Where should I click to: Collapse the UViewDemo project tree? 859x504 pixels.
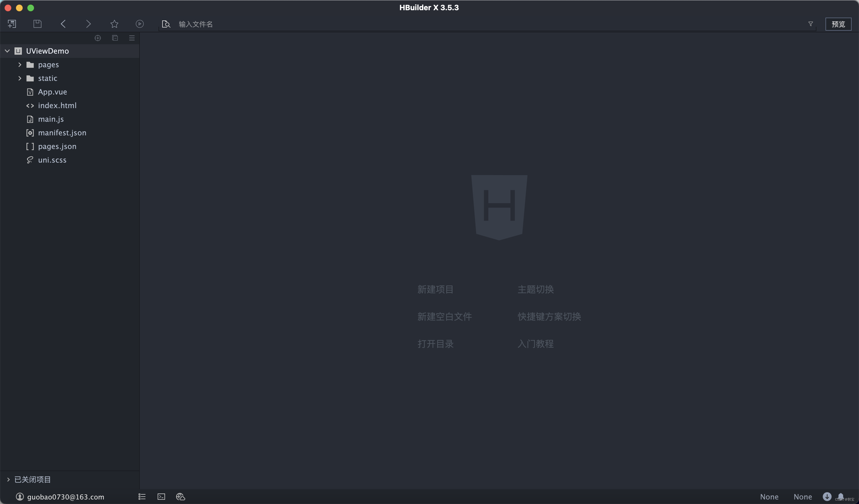point(7,51)
